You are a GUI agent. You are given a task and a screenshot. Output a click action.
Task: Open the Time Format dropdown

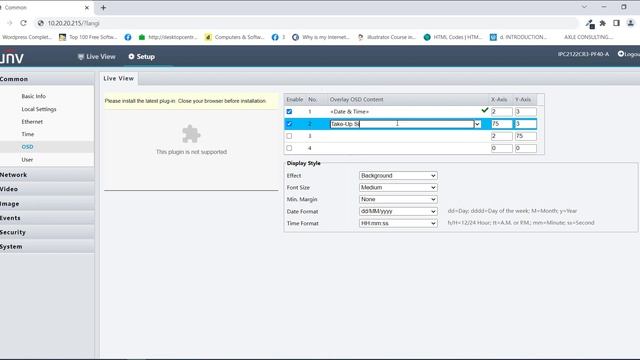tap(398, 223)
